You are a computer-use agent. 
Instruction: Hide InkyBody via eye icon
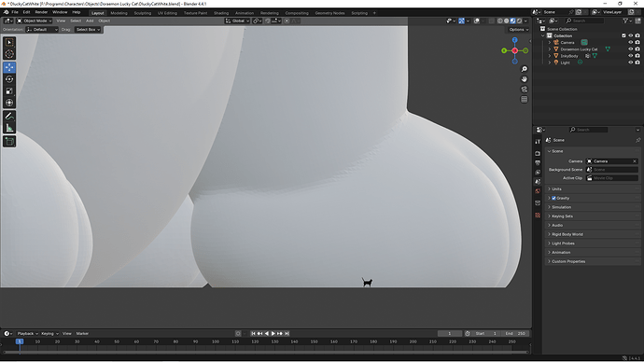[x=630, y=56]
